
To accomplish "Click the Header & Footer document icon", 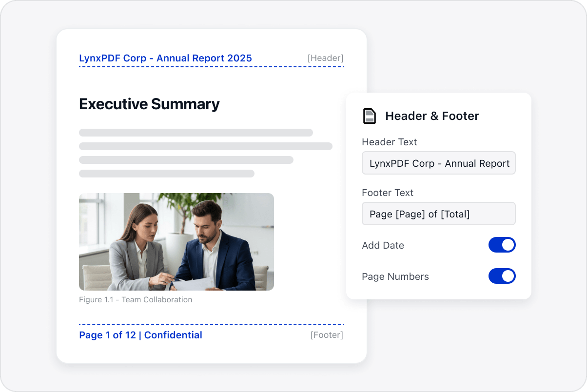I will 370,116.
